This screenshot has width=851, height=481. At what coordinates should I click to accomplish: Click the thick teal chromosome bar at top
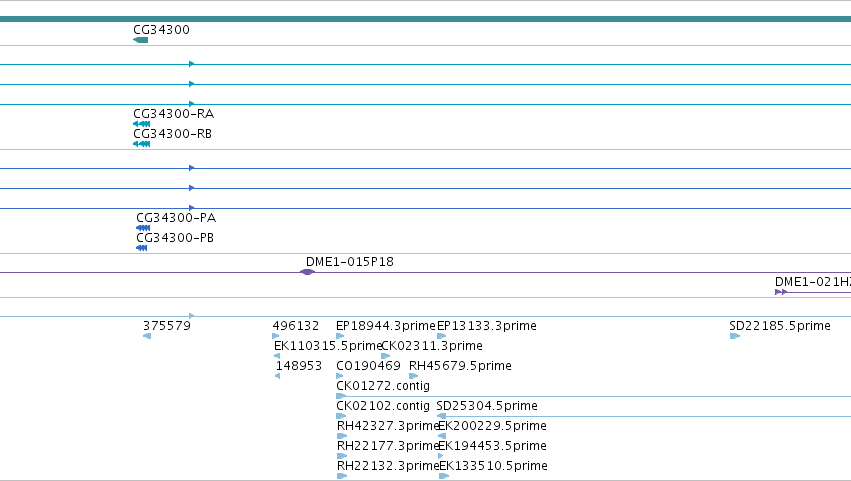pos(426,19)
